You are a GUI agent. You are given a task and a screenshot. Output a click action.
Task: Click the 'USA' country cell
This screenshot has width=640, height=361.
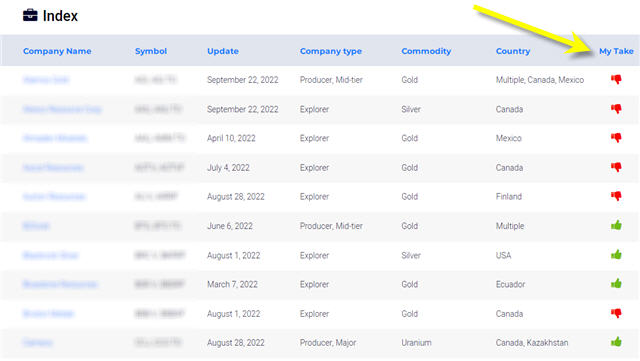point(503,255)
